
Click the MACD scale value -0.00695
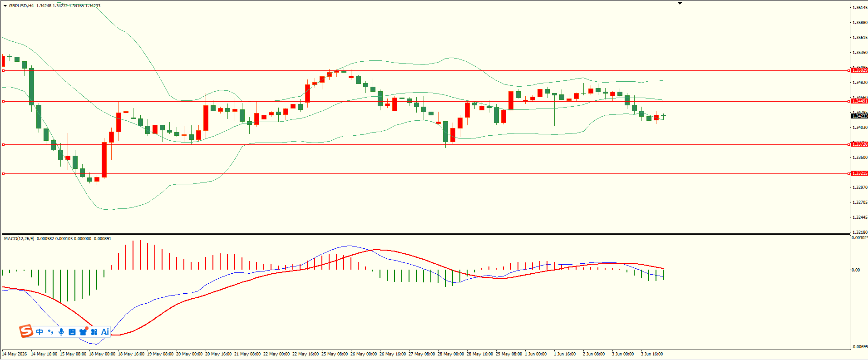click(x=860, y=347)
